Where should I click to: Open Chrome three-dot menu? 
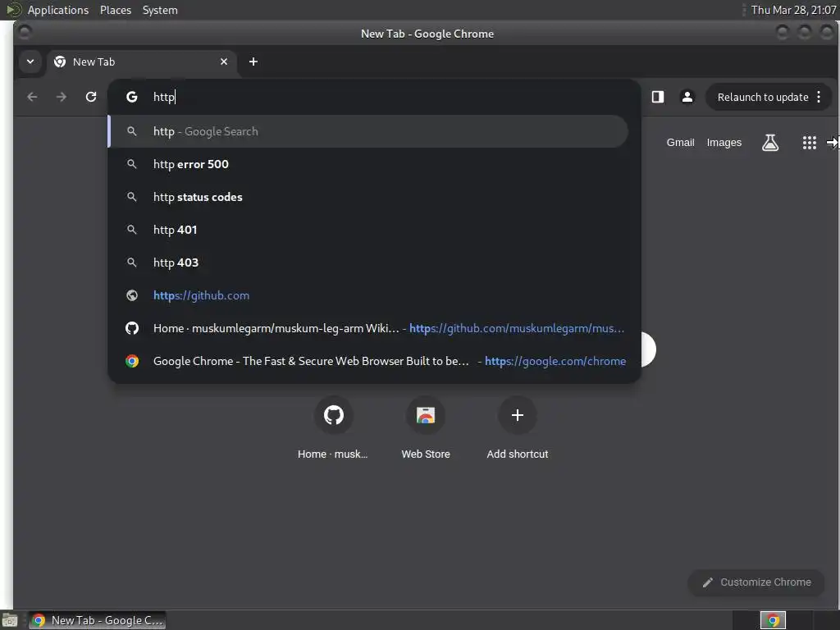pos(819,97)
